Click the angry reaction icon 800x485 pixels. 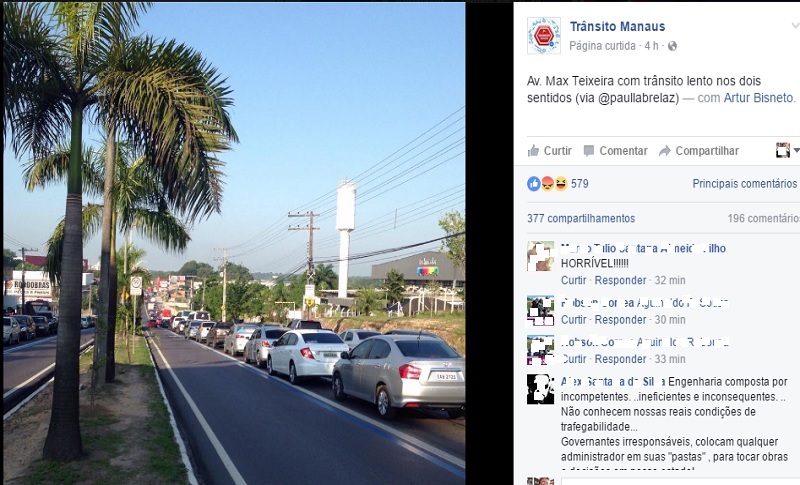(547, 184)
